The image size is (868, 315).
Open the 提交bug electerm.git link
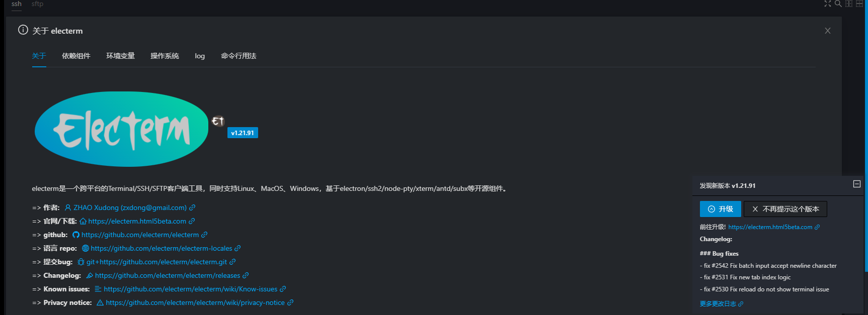pos(156,262)
